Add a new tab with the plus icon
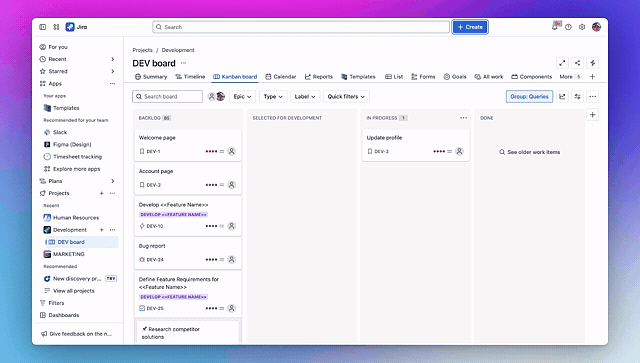Image resolution: width=640 pixels, height=363 pixels. [x=593, y=77]
